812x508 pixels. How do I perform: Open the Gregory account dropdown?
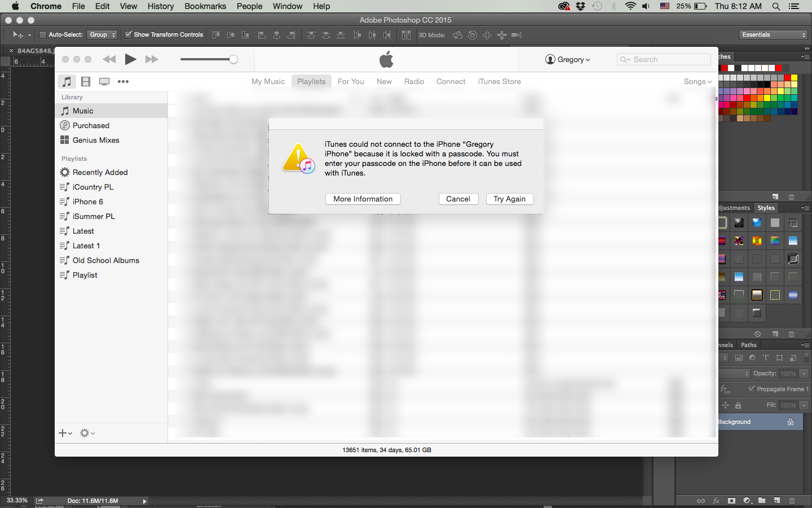pyautogui.click(x=568, y=59)
